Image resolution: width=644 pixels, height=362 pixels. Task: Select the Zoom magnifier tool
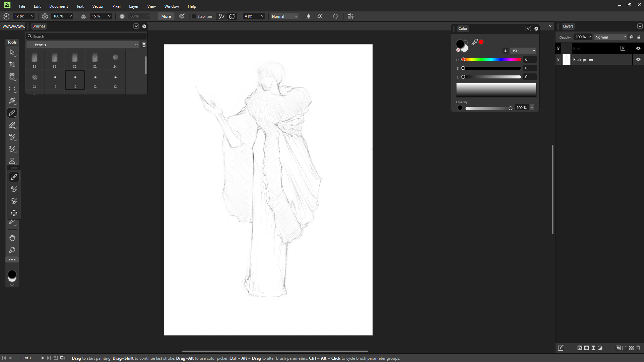click(12, 250)
